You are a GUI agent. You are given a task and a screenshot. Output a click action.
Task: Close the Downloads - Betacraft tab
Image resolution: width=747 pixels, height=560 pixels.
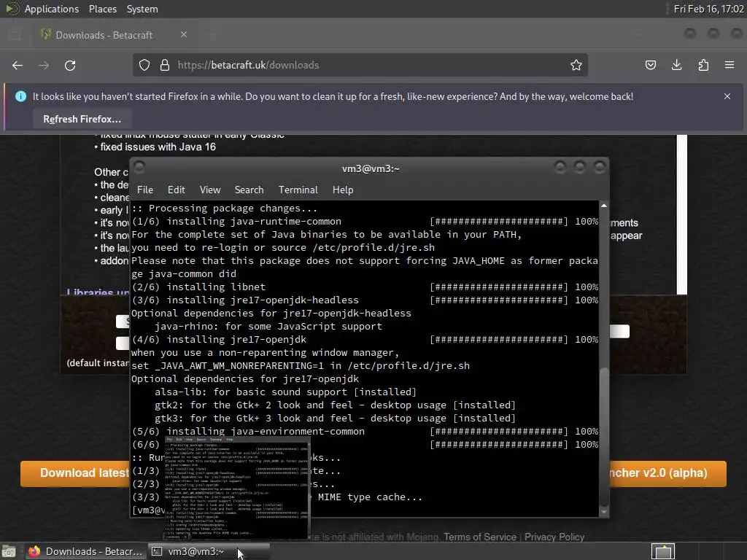point(183,34)
